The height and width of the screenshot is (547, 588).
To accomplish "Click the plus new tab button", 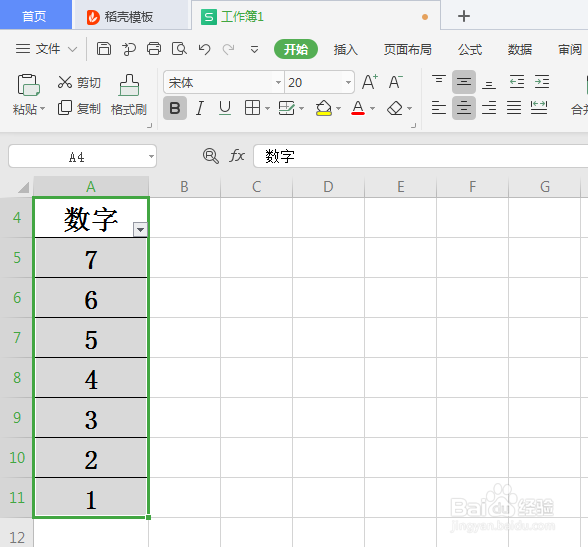I will (x=464, y=16).
